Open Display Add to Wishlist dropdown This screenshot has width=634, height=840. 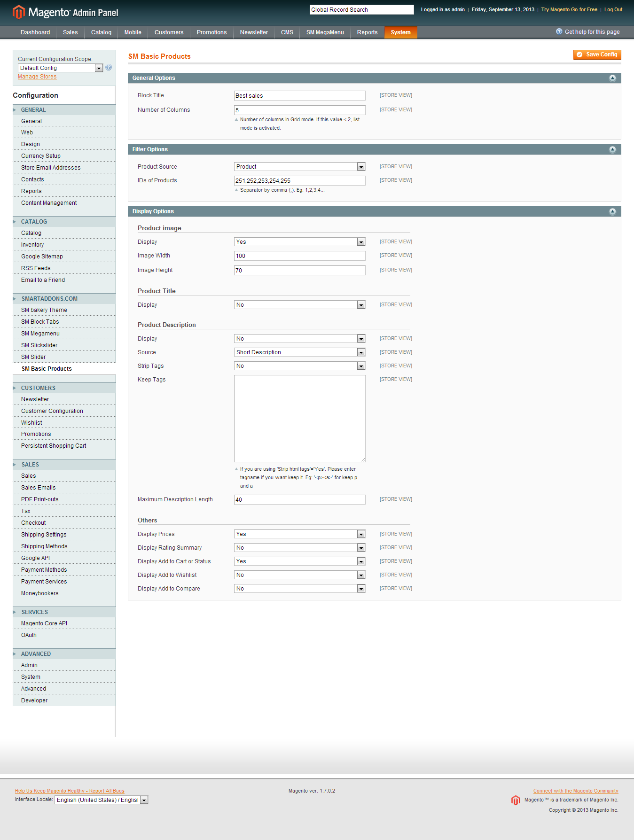[300, 575]
